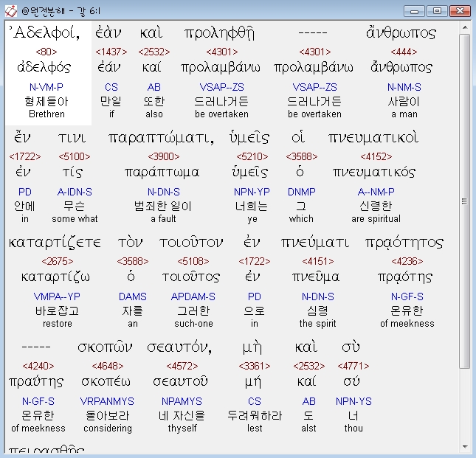Click the parsing code N-NM-S
This screenshot has width=476, height=458.
[x=404, y=87]
